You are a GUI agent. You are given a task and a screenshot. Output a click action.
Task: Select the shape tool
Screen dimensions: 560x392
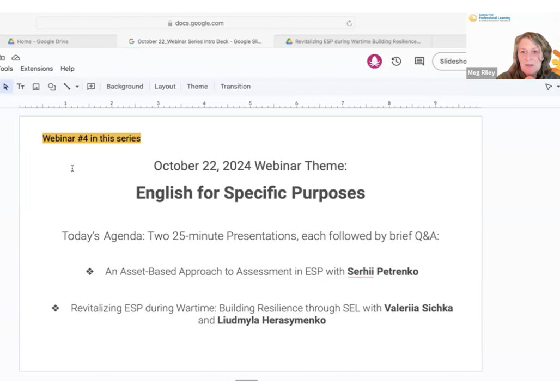pos(51,87)
